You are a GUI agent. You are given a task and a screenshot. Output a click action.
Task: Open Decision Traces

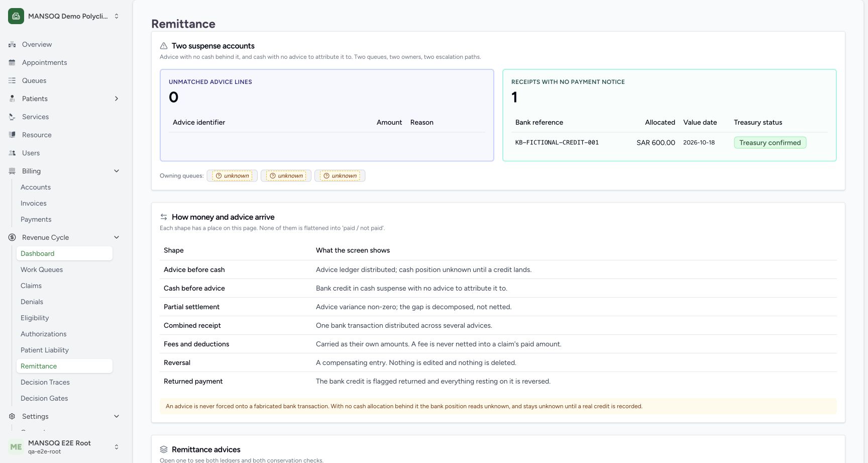45,382
